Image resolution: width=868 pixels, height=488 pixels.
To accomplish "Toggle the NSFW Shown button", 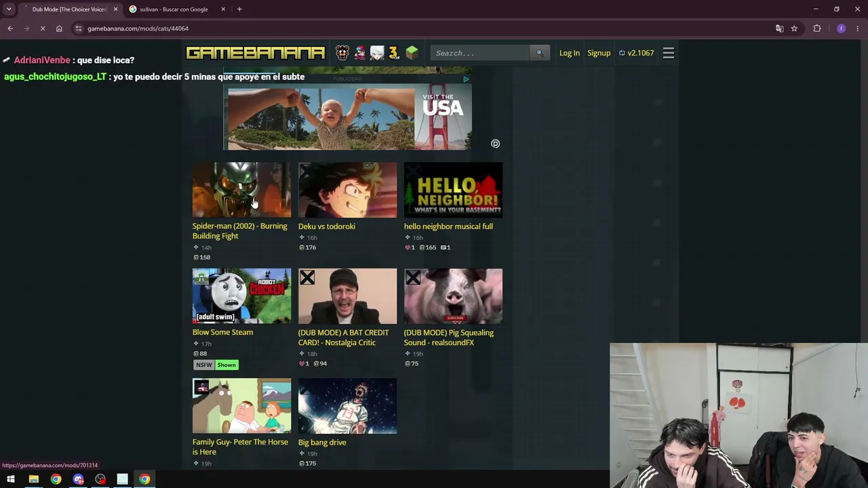I will click(x=226, y=365).
